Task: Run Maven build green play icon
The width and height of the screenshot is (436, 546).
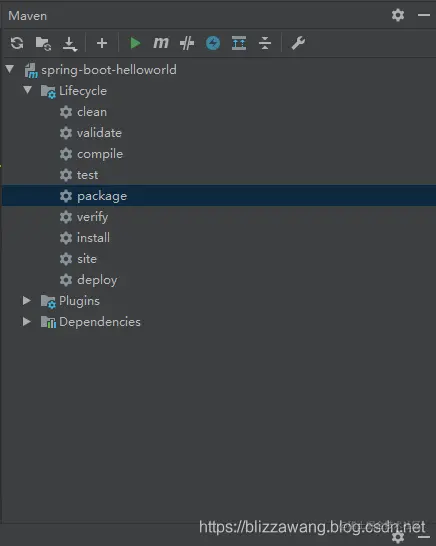Action: (135, 43)
